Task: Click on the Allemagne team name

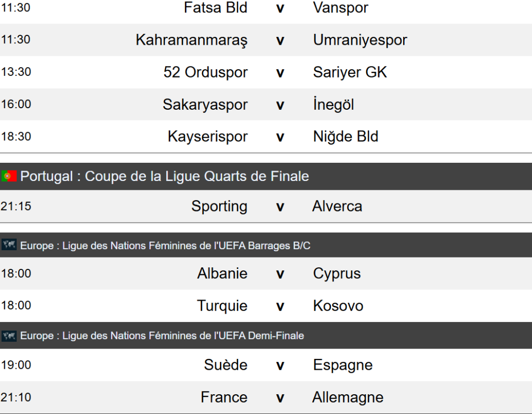Action: (x=348, y=397)
